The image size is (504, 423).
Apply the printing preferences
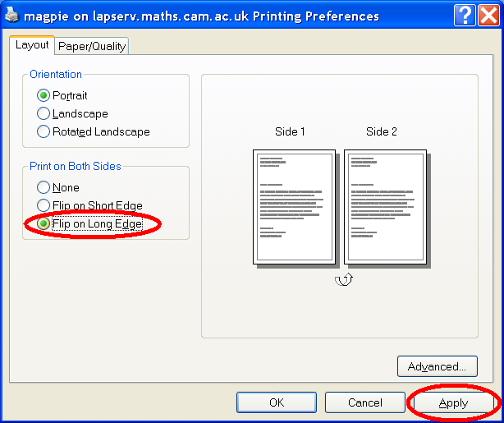coord(453,402)
